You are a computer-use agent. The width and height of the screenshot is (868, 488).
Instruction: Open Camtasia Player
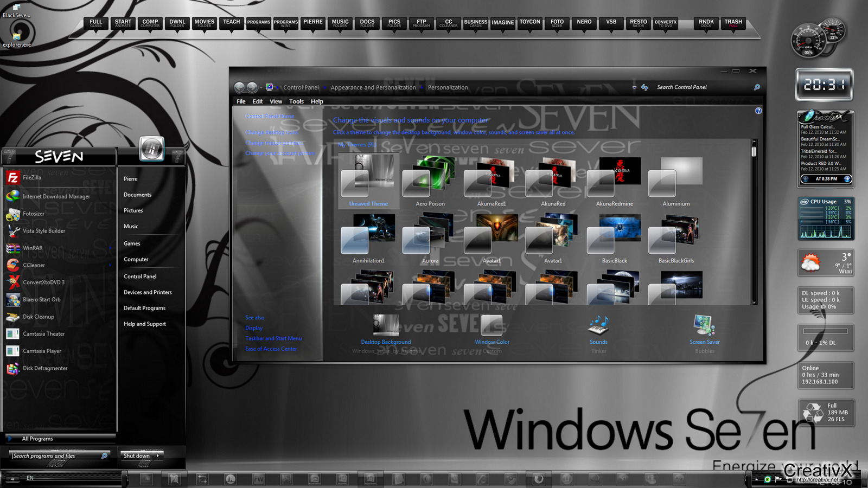[x=59, y=351]
